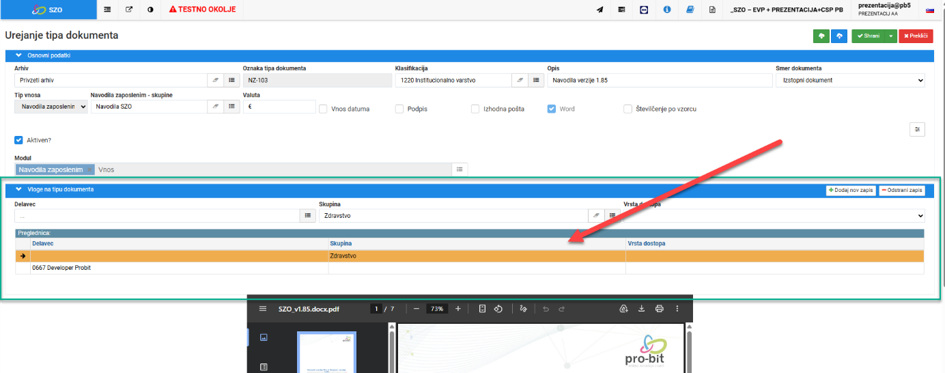Uncheck the Aktiven? checkbox
The image size is (945, 373).
(19, 140)
